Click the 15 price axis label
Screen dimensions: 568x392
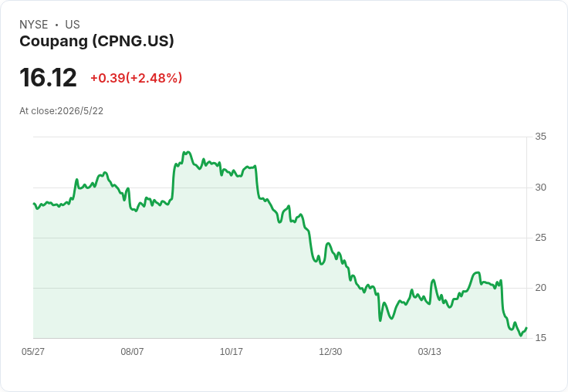(x=540, y=338)
